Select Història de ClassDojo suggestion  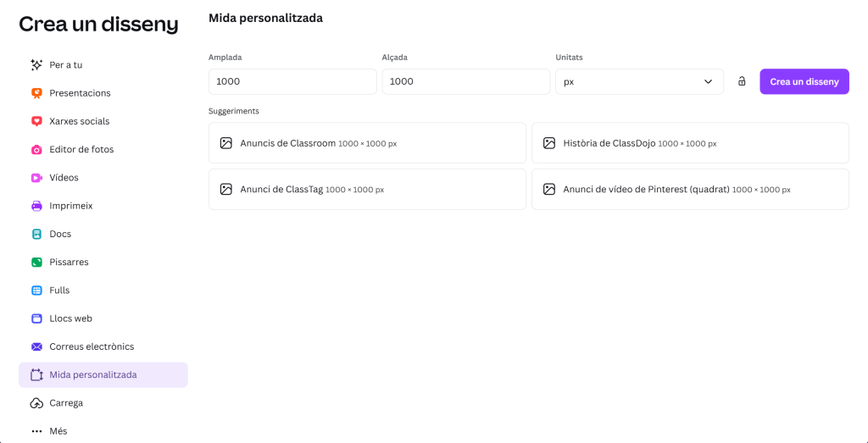click(x=690, y=143)
